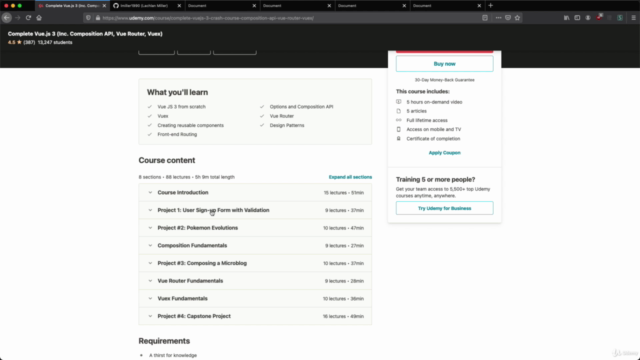Screen dimensions: 640x360
Task: Open the browser home page icon
Action: pos(39,18)
